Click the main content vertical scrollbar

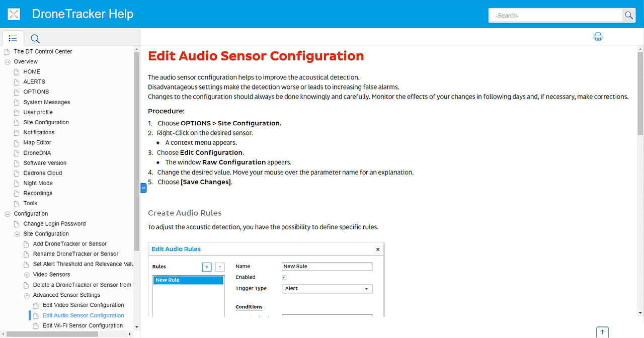pos(640,93)
